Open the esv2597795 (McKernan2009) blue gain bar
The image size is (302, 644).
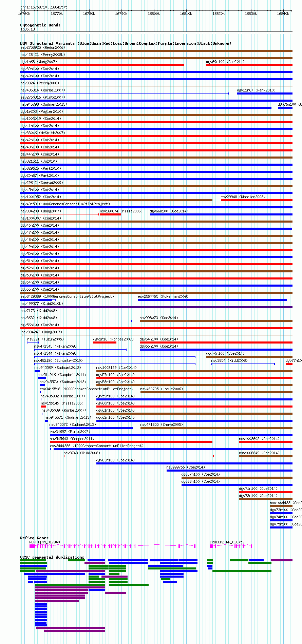click(212, 300)
